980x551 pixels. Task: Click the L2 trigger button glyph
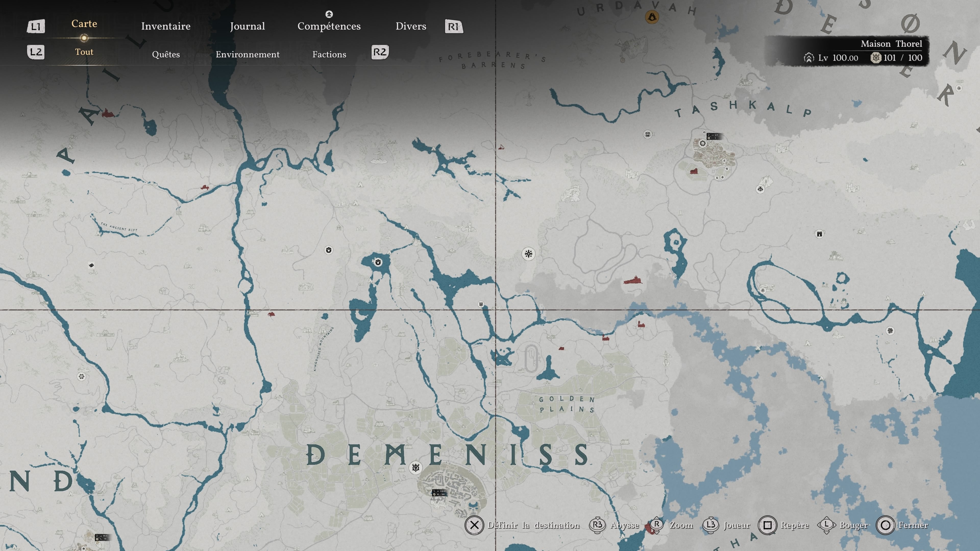click(36, 52)
